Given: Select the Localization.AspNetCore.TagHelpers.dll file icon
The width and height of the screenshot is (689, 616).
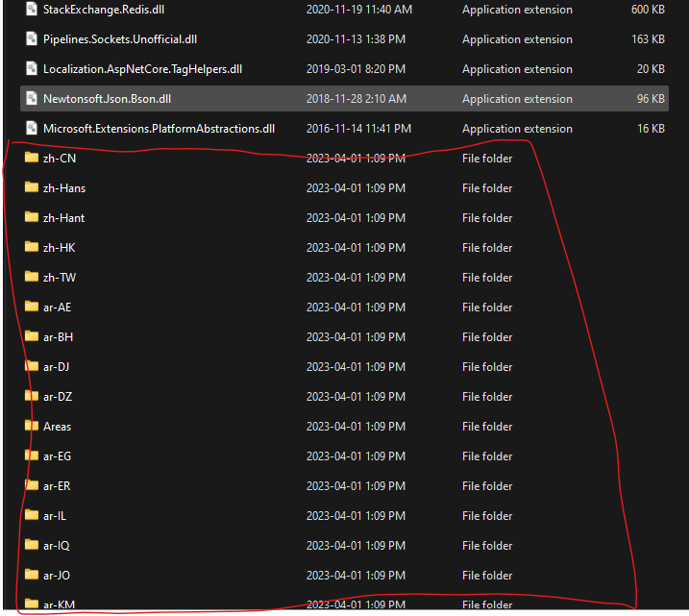Looking at the screenshot, I should point(32,69).
